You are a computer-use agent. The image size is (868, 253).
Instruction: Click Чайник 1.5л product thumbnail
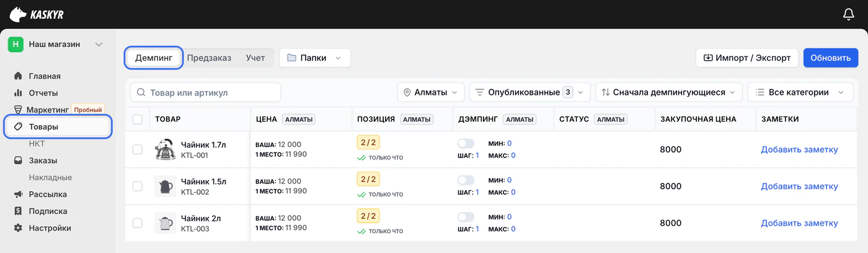(x=164, y=187)
